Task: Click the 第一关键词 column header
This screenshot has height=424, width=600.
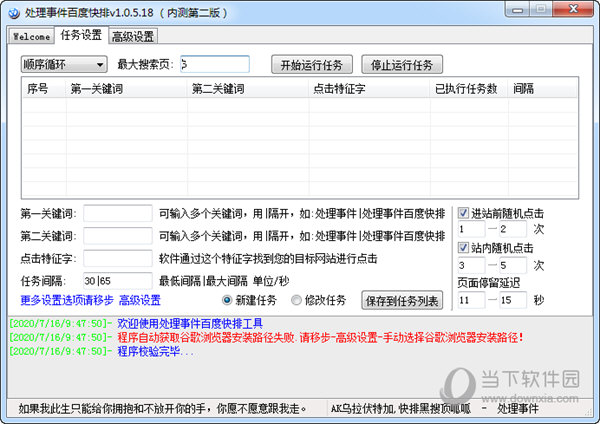Action: click(127, 89)
